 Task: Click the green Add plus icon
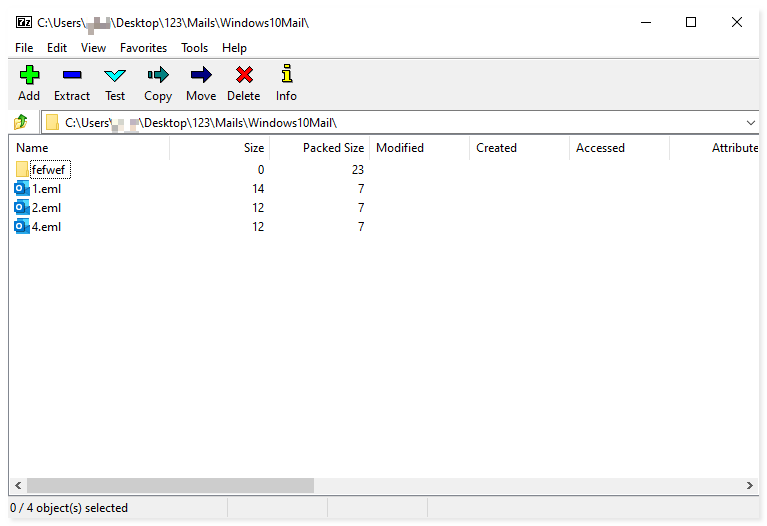pyautogui.click(x=29, y=75)
